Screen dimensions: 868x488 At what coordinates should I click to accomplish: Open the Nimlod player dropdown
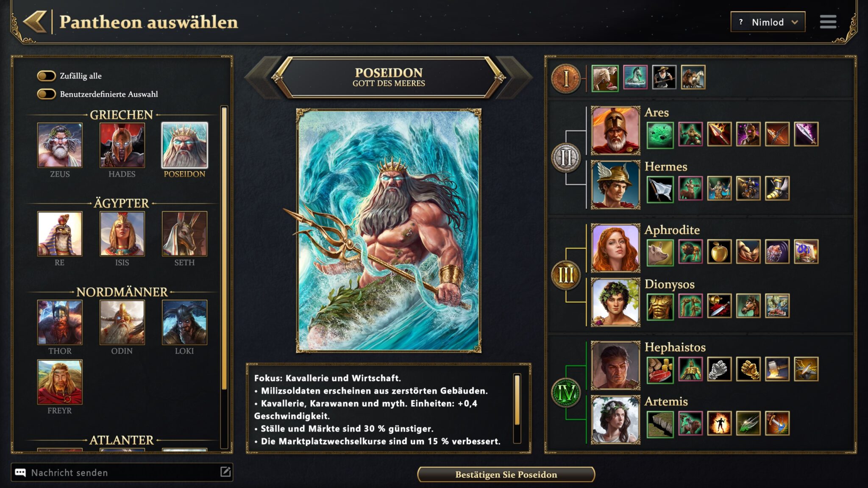pos(768,22)
